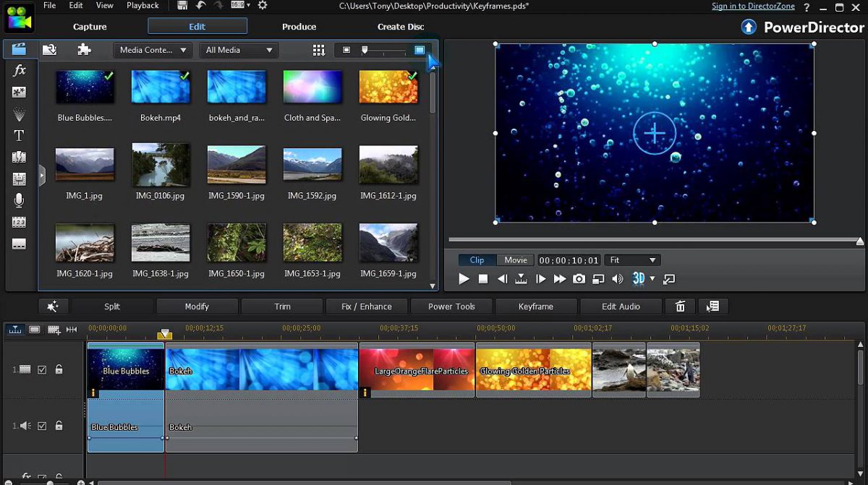Toggle the lock on video track 1
The height and width of the screenshot is (485, 868).
pos(59,369)
